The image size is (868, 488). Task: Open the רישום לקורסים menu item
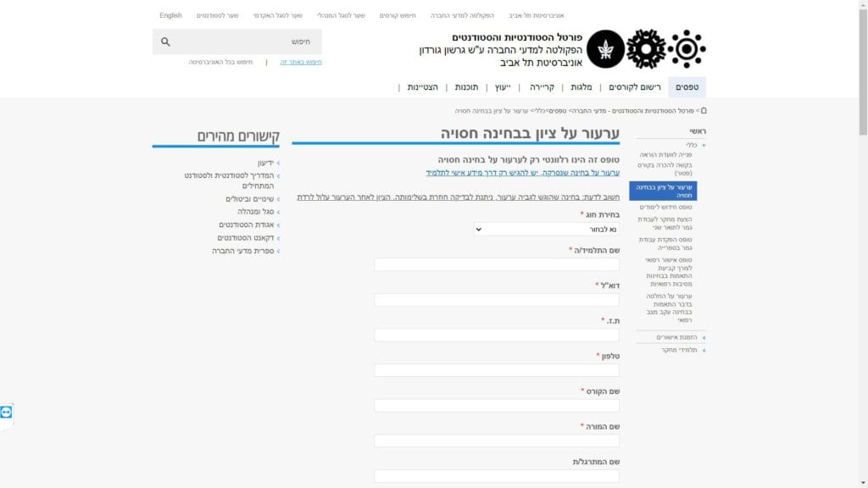coord(635,87)
